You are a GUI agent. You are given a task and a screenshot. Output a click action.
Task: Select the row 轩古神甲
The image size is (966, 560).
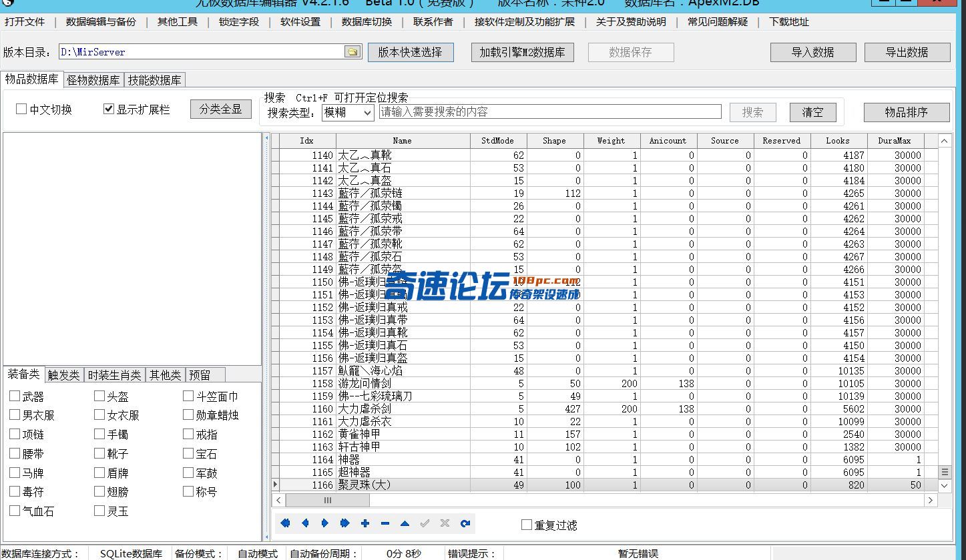coord(604,447)
